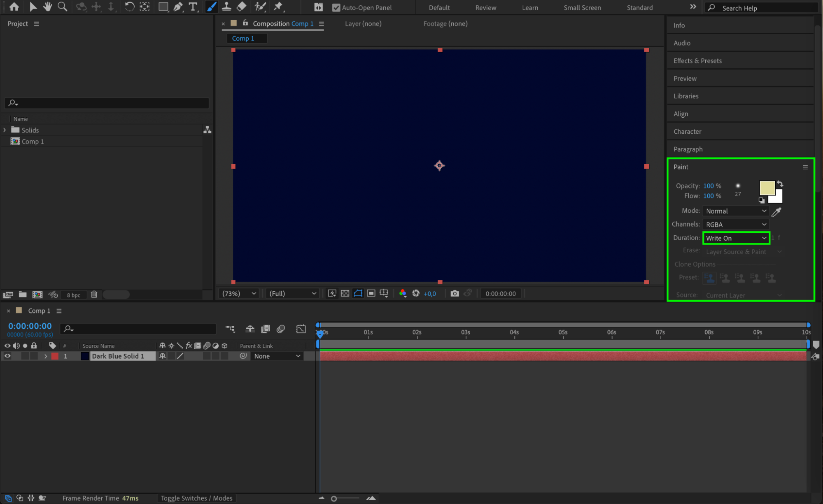Open the Effects & Presets panel
This screenshot has height=504, width=823.
click(x=697, y=61)
